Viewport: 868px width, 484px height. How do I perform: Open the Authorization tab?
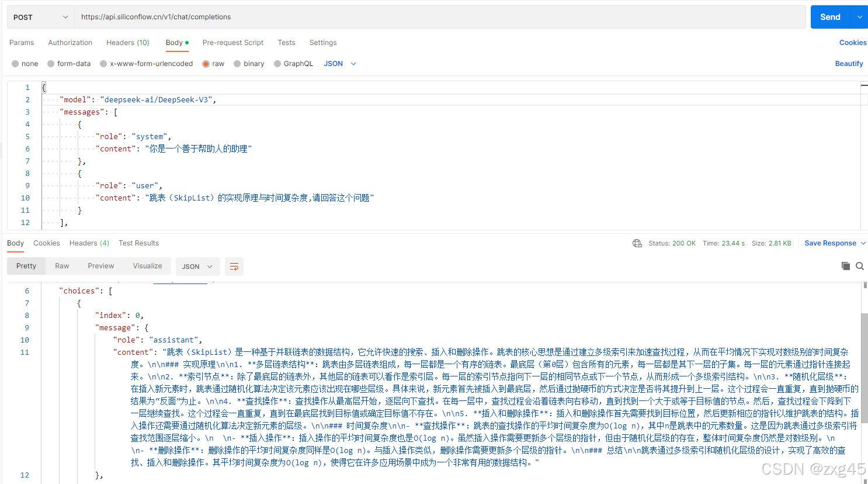70,43
